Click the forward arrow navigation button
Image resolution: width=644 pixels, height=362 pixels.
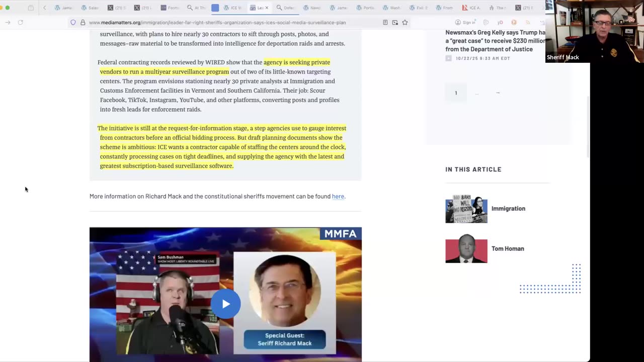pyautogui.click(x=8, y=22)
